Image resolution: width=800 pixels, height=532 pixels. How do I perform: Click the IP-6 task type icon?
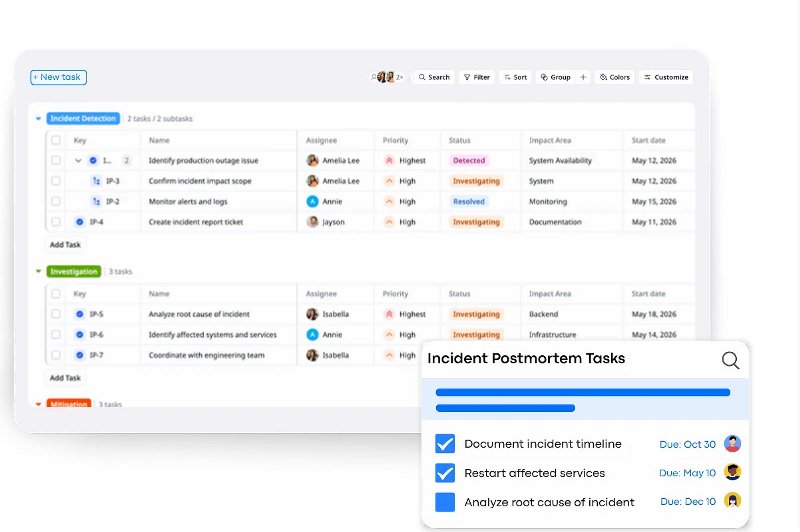(x=80, y=334)
